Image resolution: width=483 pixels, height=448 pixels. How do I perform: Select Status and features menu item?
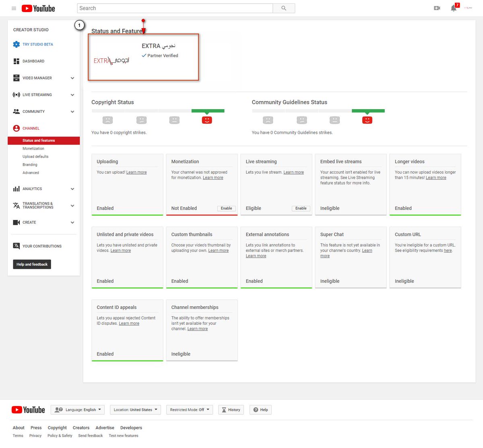pos(43,141)
